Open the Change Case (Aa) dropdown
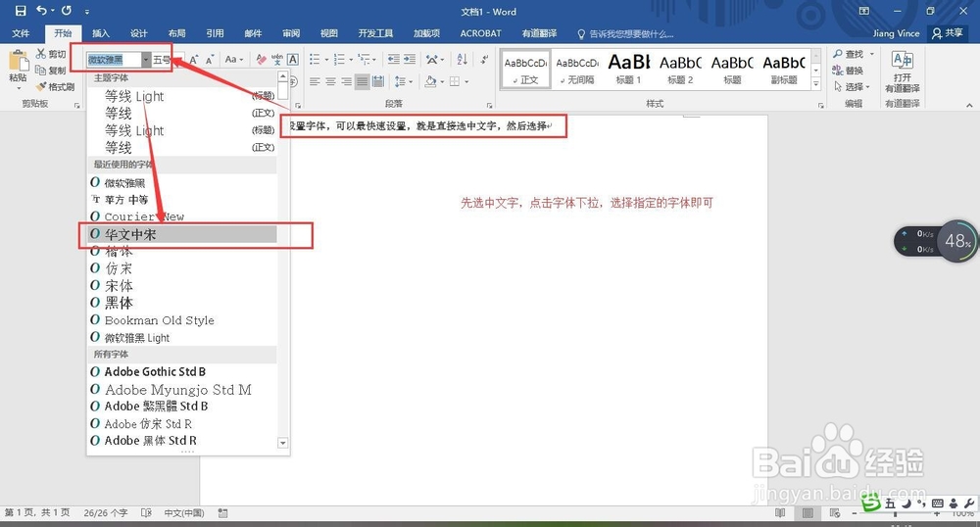This screenshot has width=980, height=527. pyautogui.click(x=234, y=60)
